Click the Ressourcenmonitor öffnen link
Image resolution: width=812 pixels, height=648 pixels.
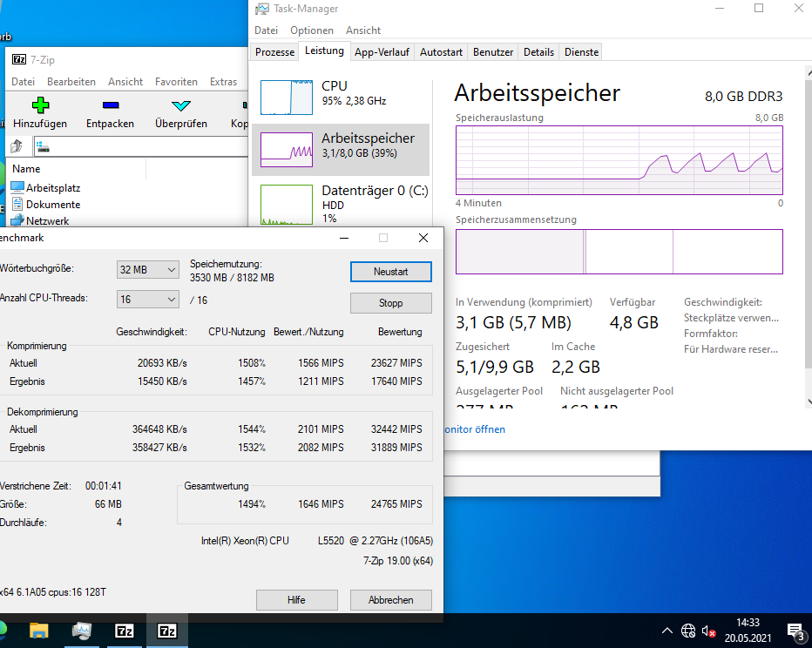click(x=475, y=429)
